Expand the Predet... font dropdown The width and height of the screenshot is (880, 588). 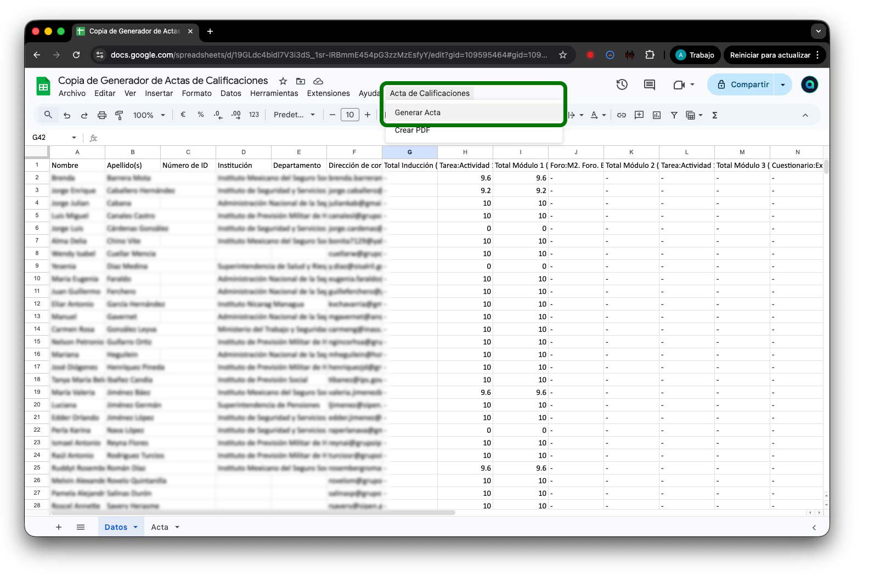[294, 115]
